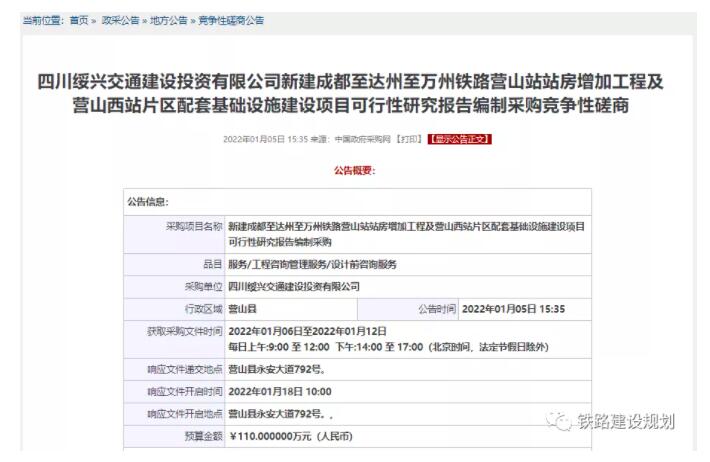Select the publish date under the title
Viewport: 710px width, 462px height.
point(265,139)
